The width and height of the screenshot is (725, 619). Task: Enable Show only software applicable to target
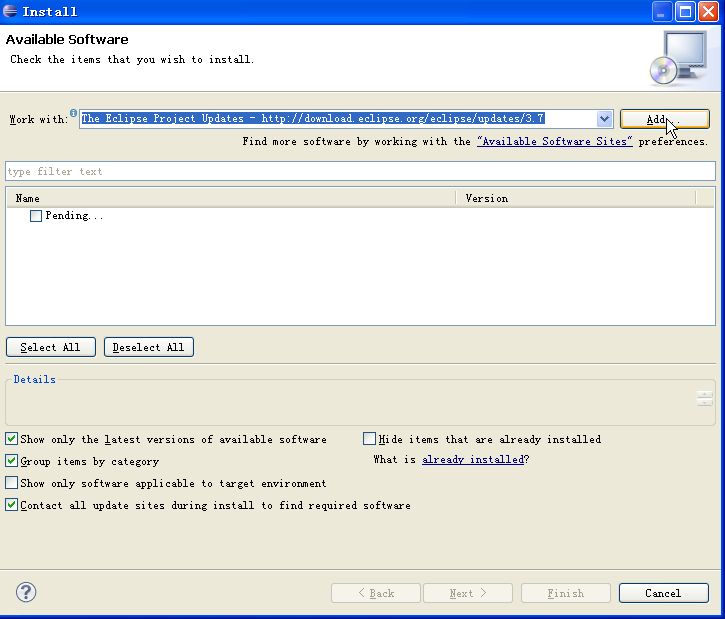[x=12, y=483]
